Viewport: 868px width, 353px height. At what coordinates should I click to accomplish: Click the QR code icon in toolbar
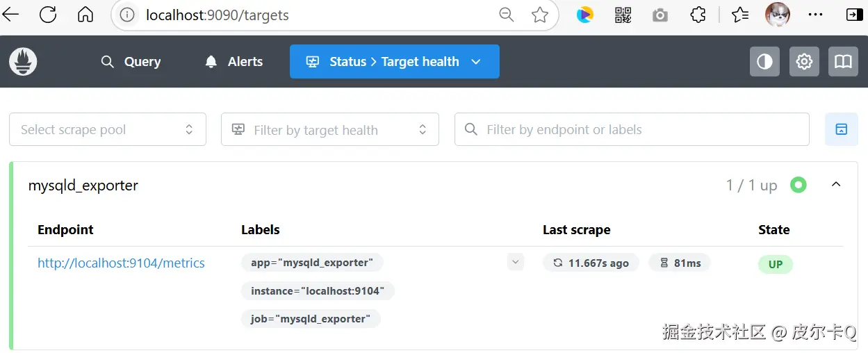623,15
